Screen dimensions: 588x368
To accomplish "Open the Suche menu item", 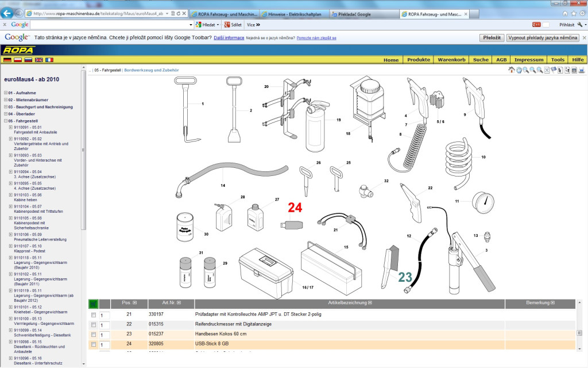I will click(481, 60).
